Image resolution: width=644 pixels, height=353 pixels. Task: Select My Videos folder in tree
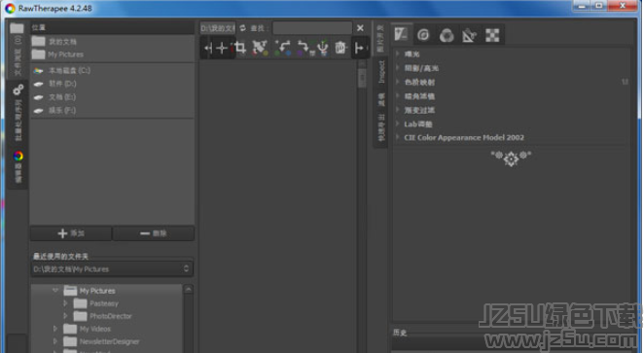[x=95, y=329]
